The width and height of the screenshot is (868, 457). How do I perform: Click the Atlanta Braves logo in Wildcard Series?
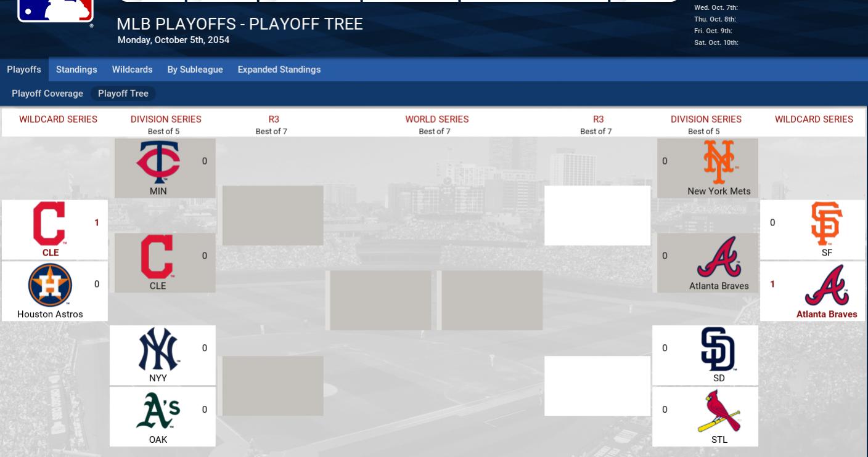pos(827,285)
